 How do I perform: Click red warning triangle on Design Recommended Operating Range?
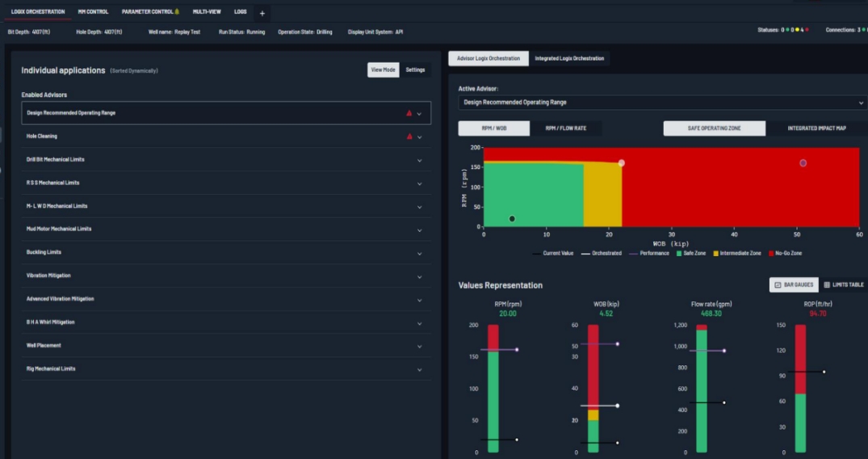pyautogui.click(x=409, y=113)
